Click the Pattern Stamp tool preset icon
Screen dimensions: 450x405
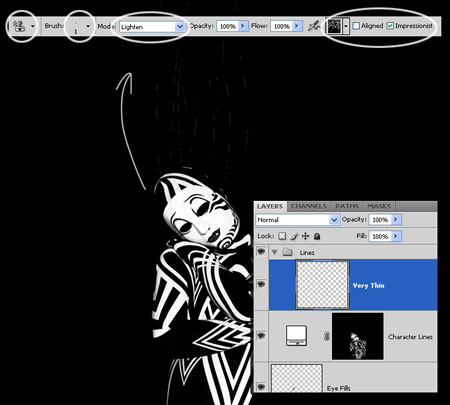coord(19,26)
